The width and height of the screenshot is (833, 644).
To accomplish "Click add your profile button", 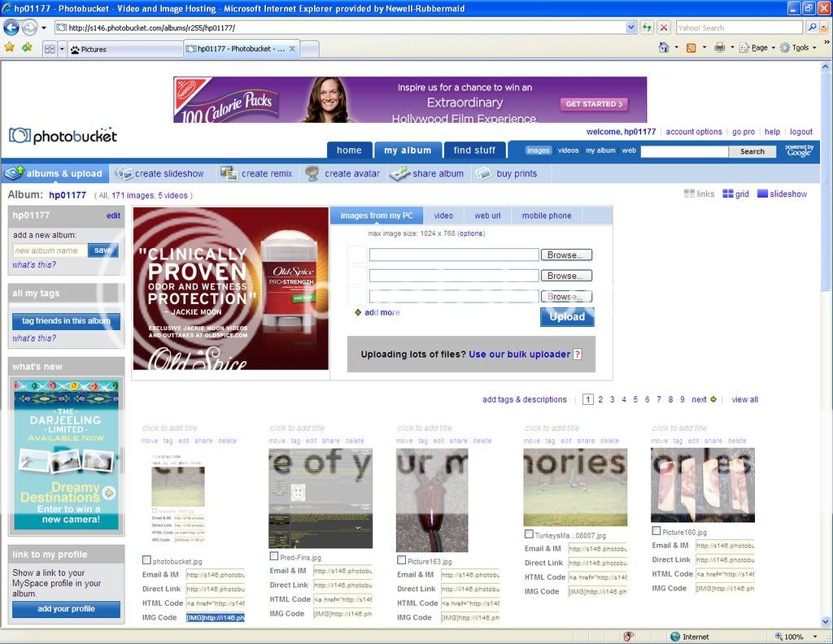I will tap(66, 609).
